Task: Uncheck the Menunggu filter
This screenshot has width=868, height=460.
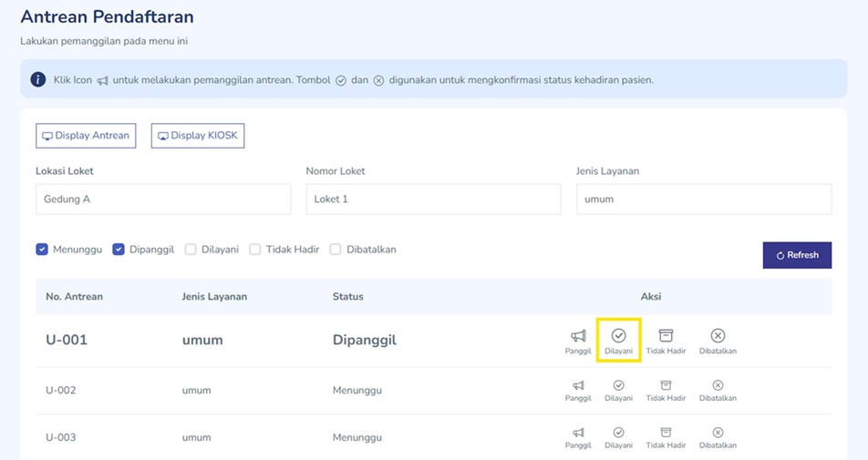Action: (42, 250)
